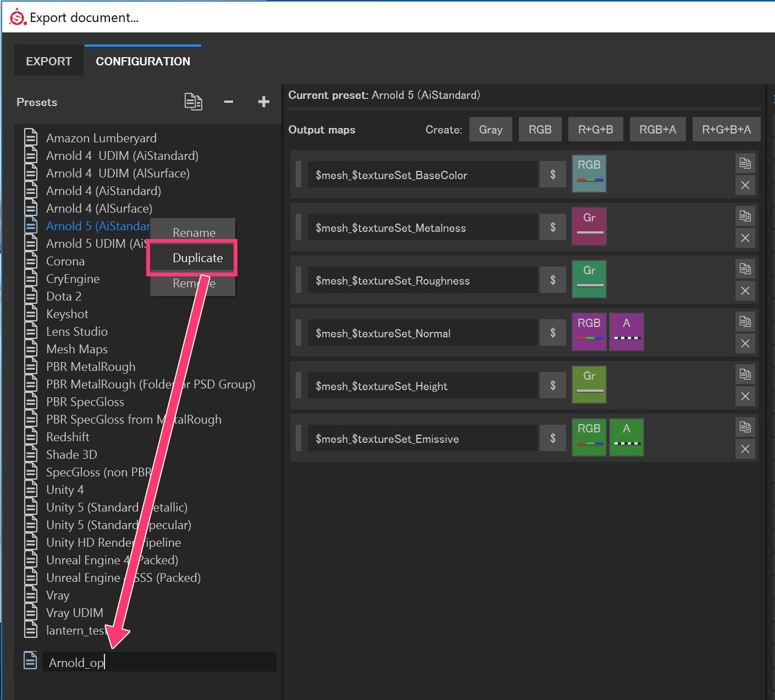Click the duplicate preset icon in the Presets header
775x700 pixels.
point(193,102)
